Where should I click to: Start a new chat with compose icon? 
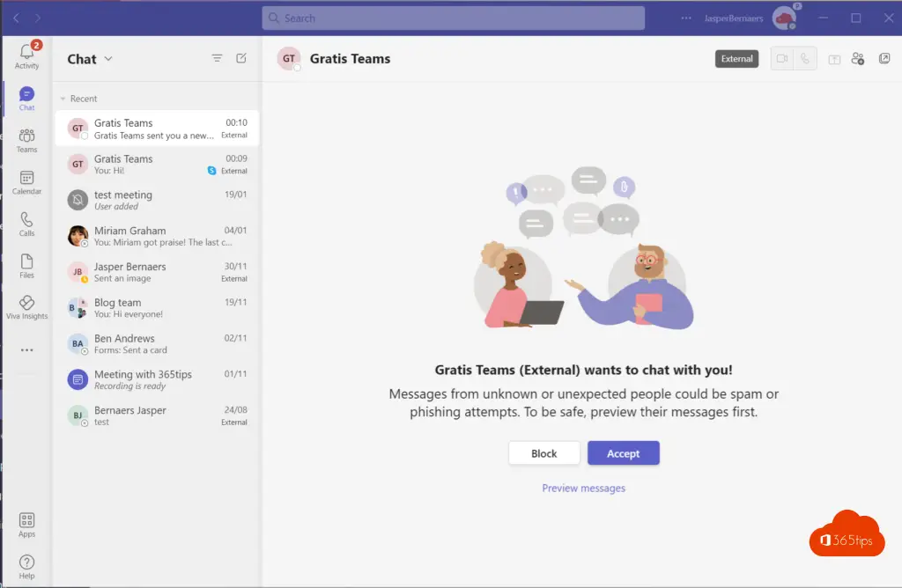pos(241,58)
